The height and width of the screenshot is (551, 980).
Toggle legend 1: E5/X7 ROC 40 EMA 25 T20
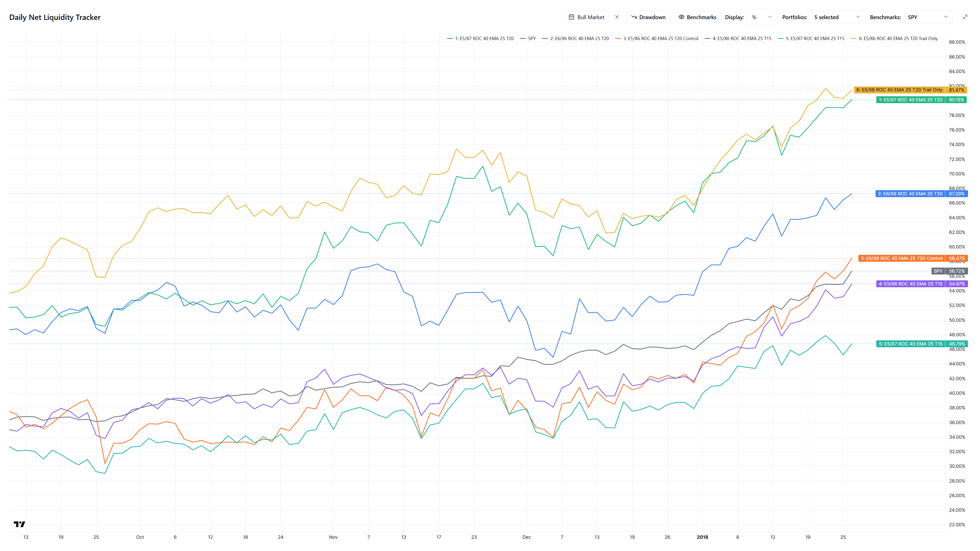[x=480, y=39]
